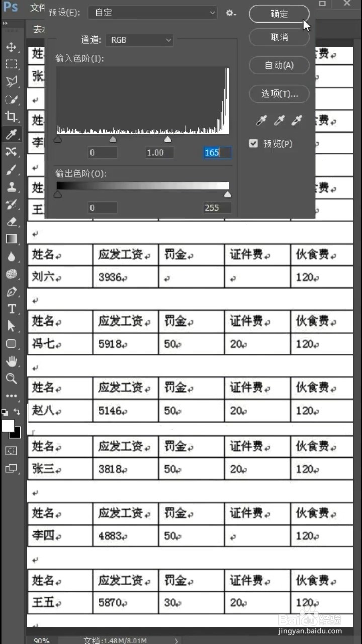Select the Quick Selection tool
The image size is (362, 644).
coord(11,99)
